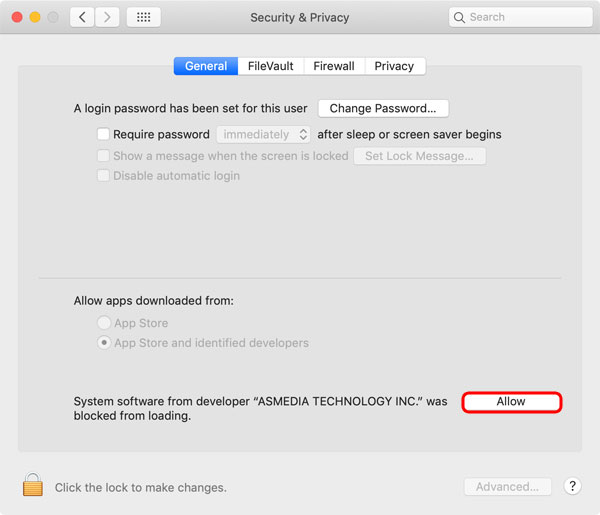Go to the Privacy tab
The height and width of the screenshot is (515, 600).
(394, 66)
